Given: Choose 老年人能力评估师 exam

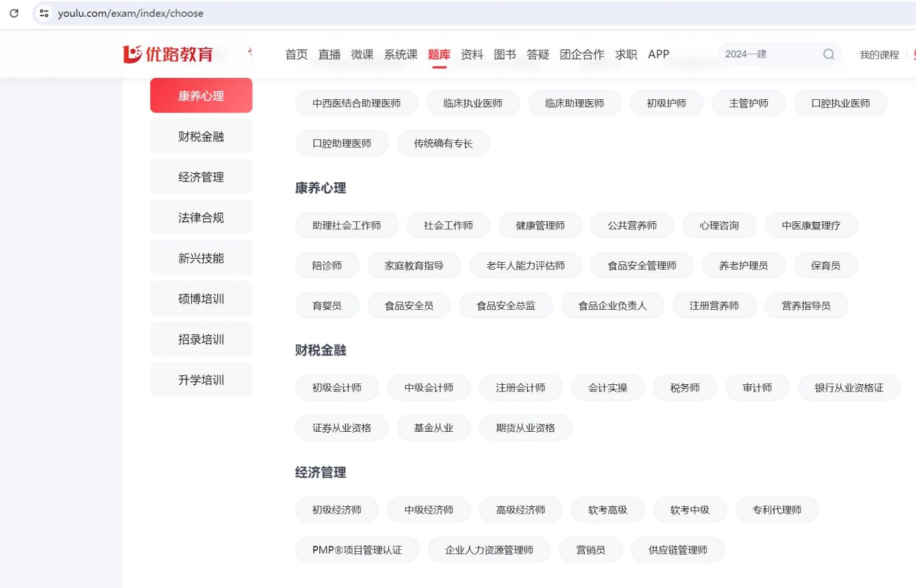Looking at the screenshot, I should (526, 266).
